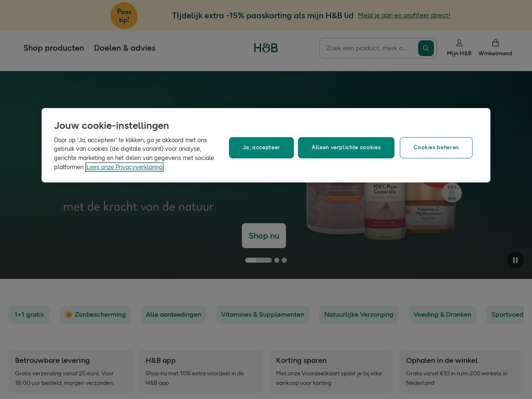Viewport: 532px width, 399px height.
Task: Click the paaskorting banner text
Action: click(263, 15)
